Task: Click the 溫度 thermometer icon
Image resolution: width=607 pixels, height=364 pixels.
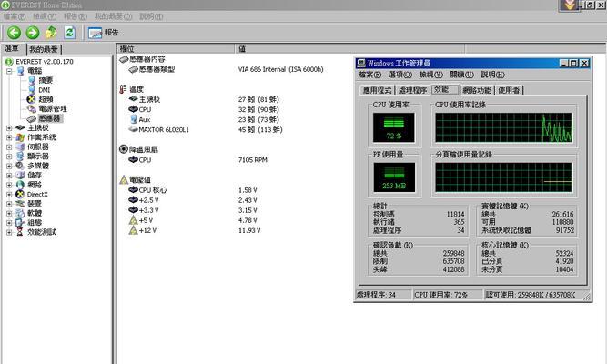Action: 123,89
